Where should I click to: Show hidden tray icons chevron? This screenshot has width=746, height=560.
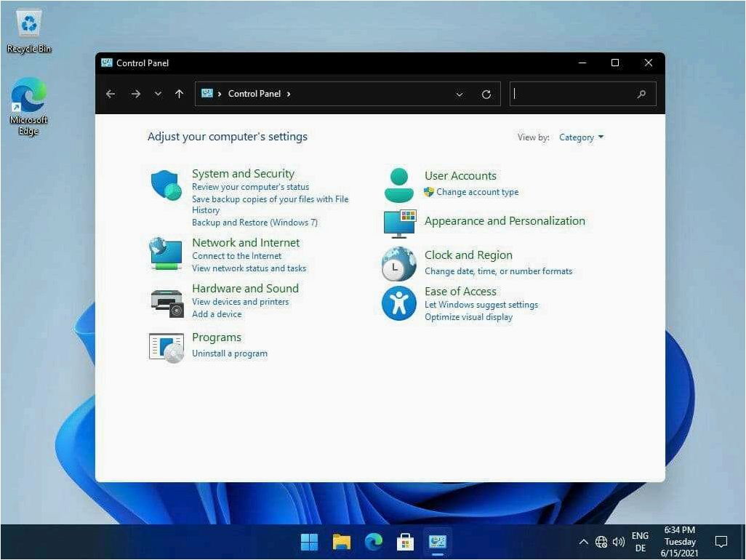tap(583, 542)
